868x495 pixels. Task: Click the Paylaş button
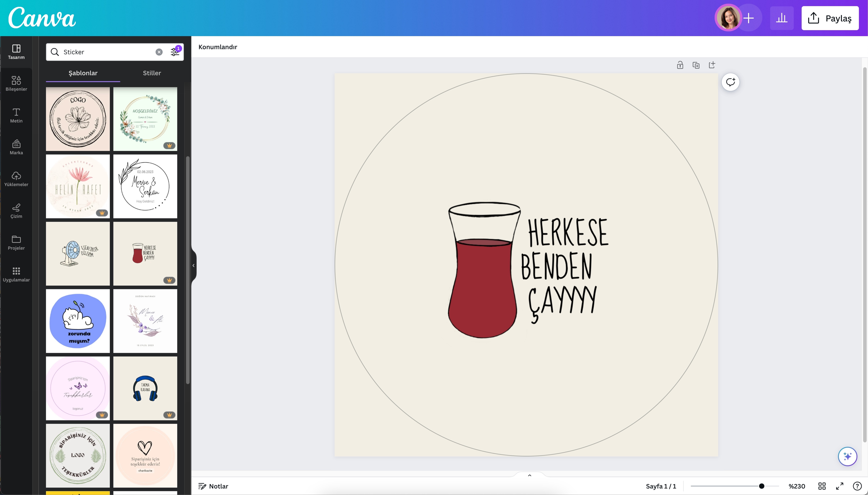pyautogui.click(x=830, y=18)
